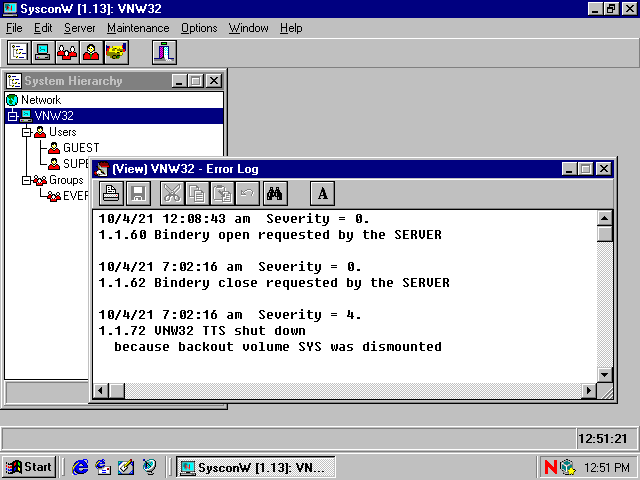Click the Error Log horizontal scroll thumb
640x480 pixels.
(x=117, y=391)
